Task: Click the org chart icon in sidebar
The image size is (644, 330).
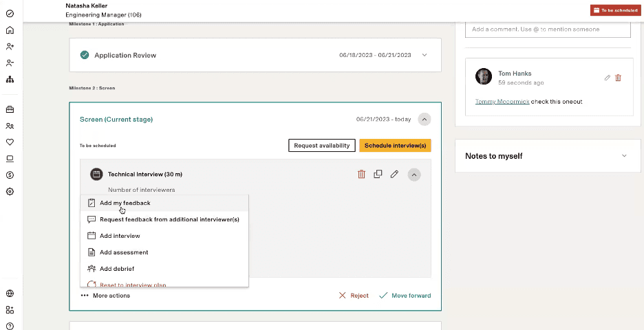Action: [x=10, y=79]
